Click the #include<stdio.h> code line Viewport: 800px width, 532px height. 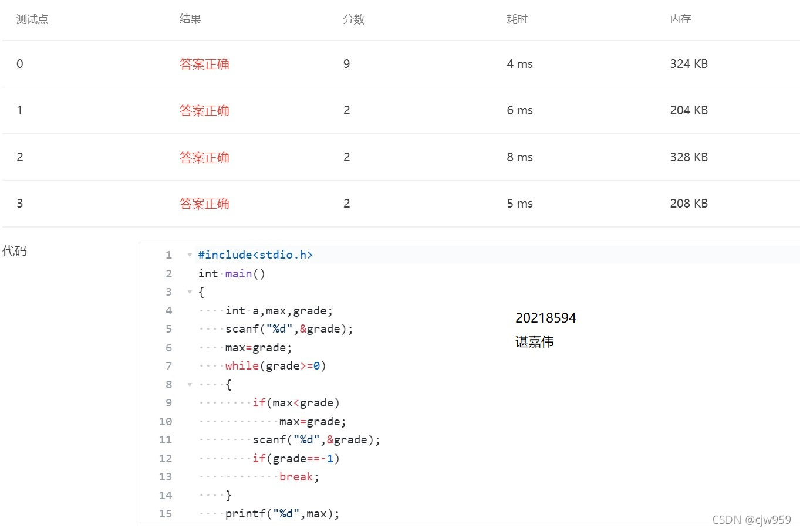click(255, 255)
